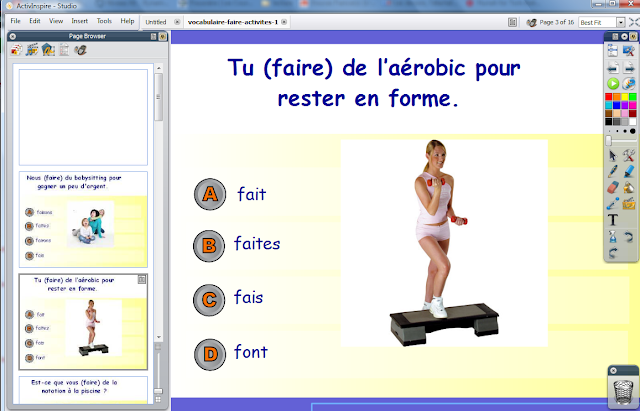Choose the largest pen width dot
The image size is (640, 411).
click(633, 131)
